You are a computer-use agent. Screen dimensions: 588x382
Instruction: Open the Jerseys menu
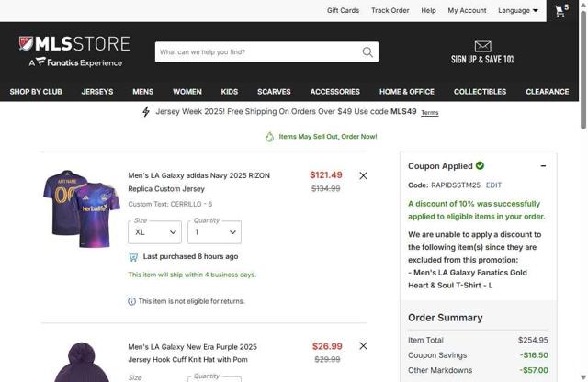[x=97, y=92]
